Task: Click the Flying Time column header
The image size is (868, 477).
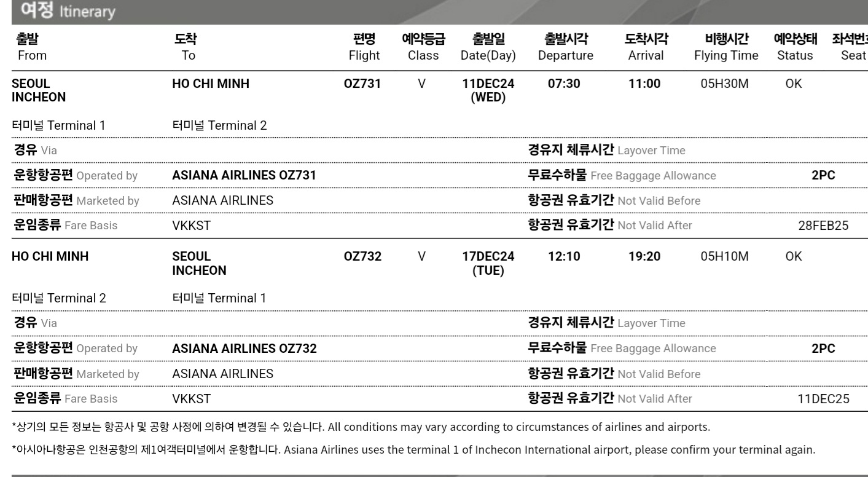Action: click(726, 48)
